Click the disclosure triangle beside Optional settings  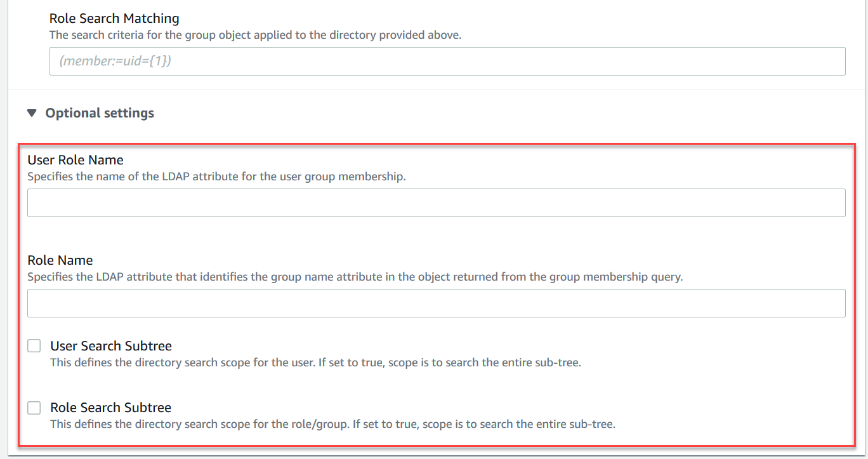tap(32, 112)
